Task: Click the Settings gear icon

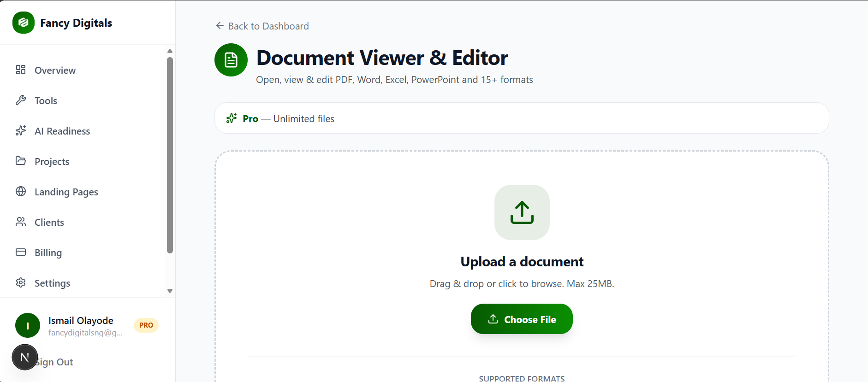Action: pyautogui.click(x=21, y=282)
